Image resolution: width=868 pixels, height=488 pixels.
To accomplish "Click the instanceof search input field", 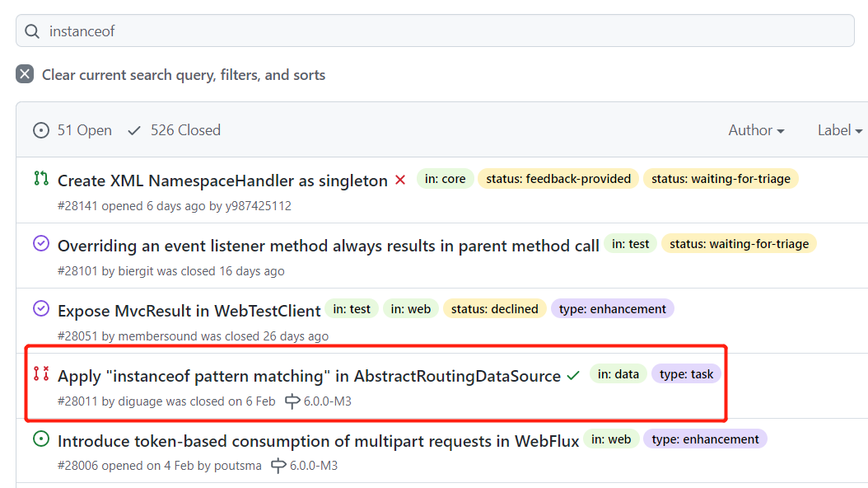I will pyautogui.click(x=435, y=31).
